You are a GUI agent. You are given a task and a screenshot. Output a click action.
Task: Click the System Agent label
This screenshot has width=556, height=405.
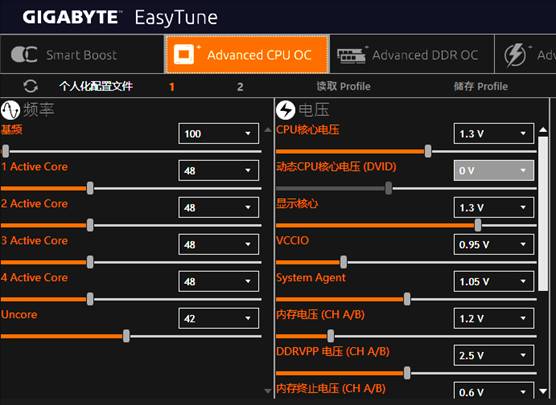311,278
